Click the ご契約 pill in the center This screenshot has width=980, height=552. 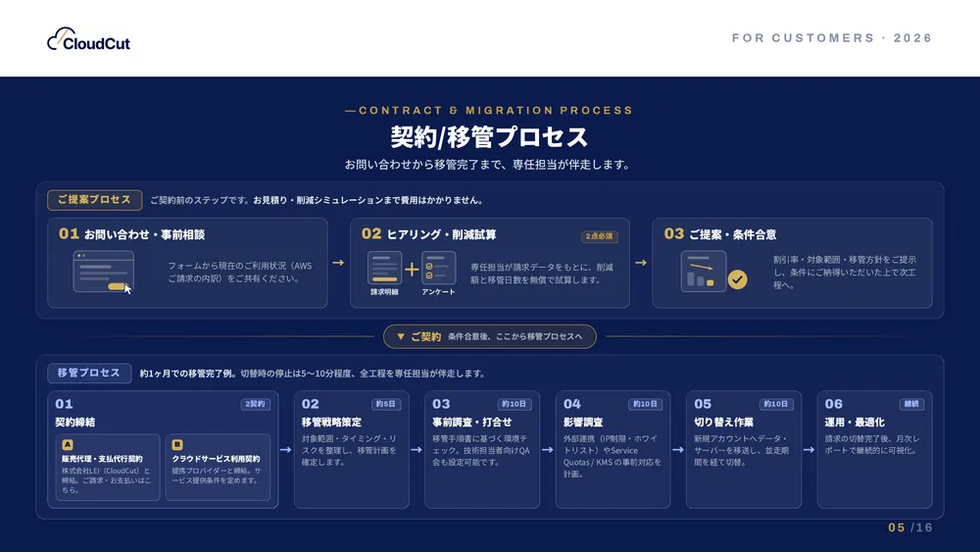(489, 336)
